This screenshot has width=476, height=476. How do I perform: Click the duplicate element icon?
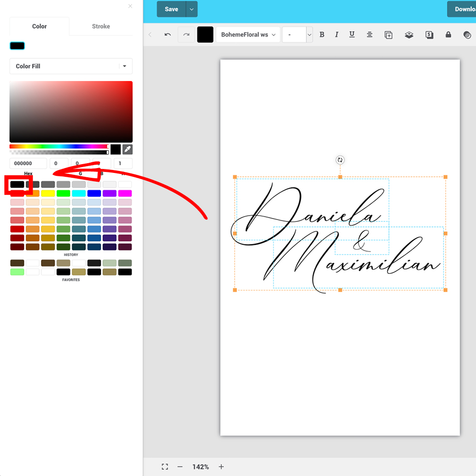click(x=388, y=35)
